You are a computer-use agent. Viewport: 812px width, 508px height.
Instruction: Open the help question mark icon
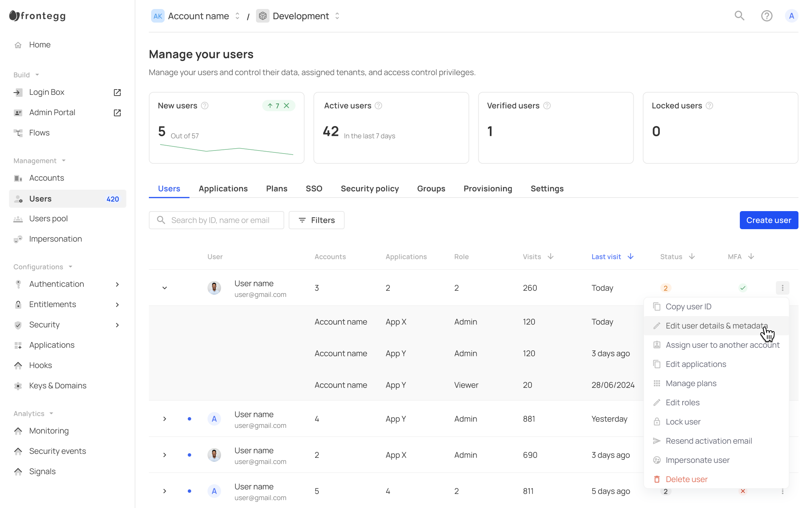(767, 16)
